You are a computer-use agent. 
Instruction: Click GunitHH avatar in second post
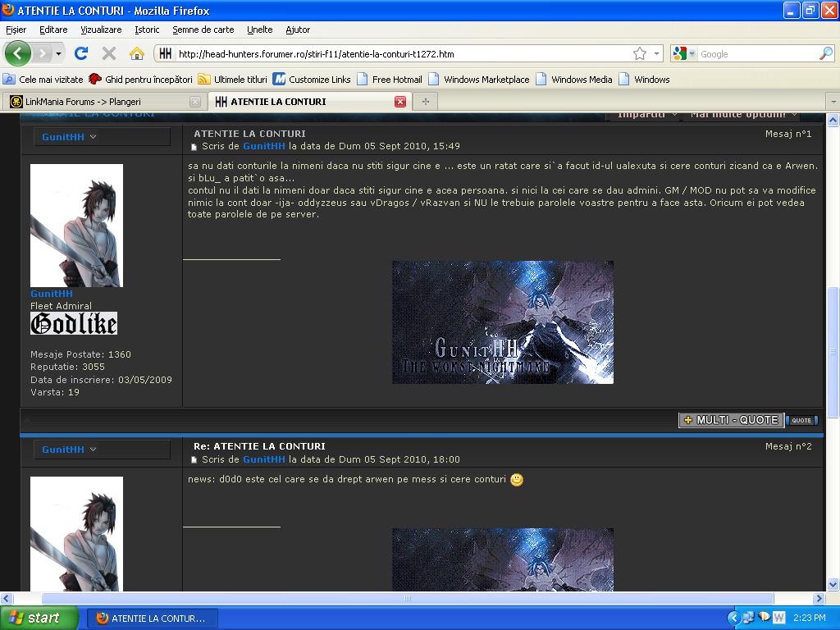point(76,533)
